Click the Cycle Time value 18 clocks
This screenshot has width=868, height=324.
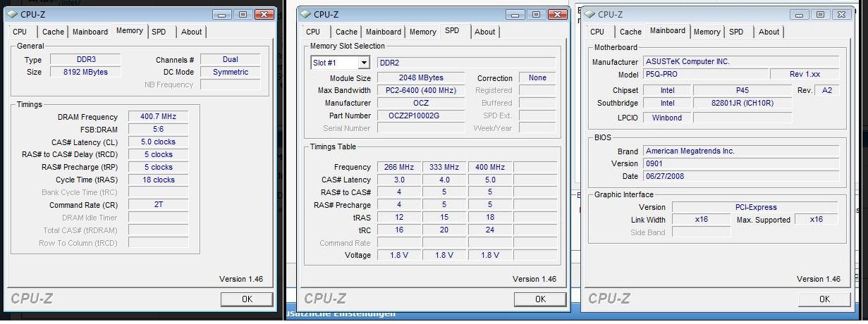click(158, 180)
